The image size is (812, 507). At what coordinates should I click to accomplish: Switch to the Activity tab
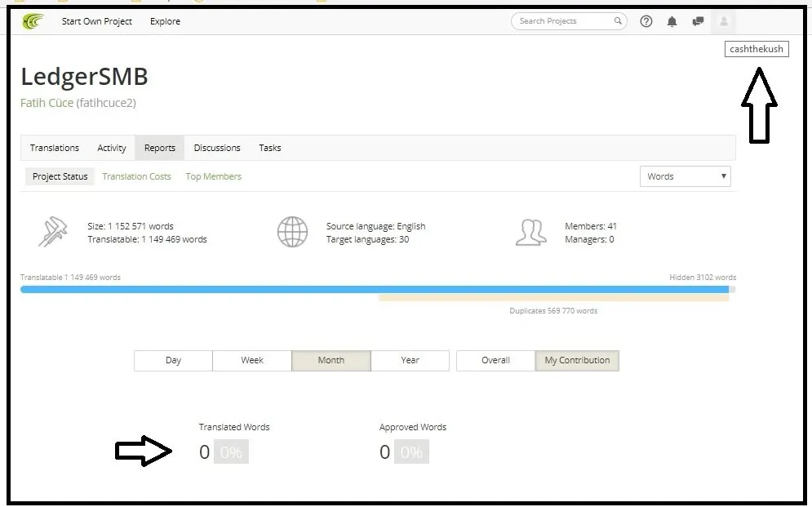click(111, 148)
